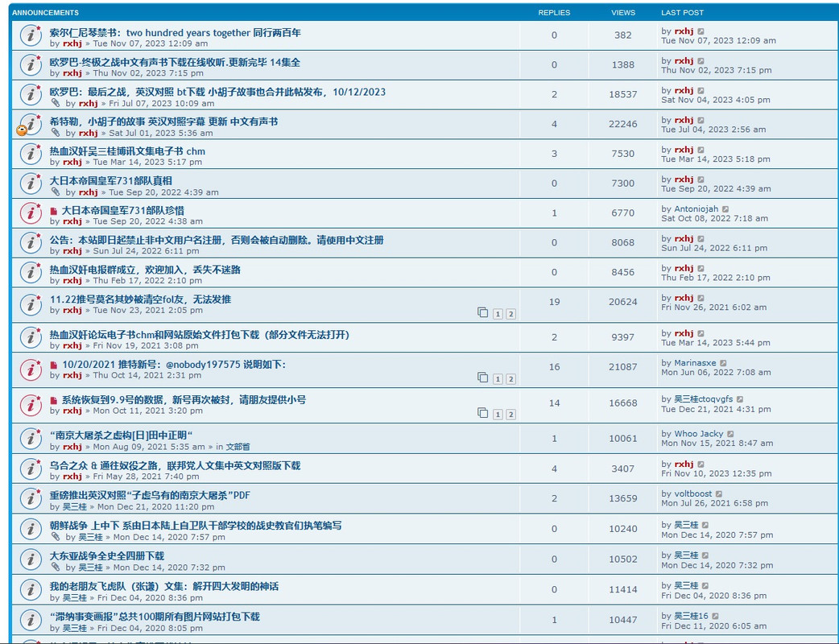Image resolution: width=839 pixels, height=644 pixels.
Task: Open last post icon beside 吴三桂16
Action: 715,616
